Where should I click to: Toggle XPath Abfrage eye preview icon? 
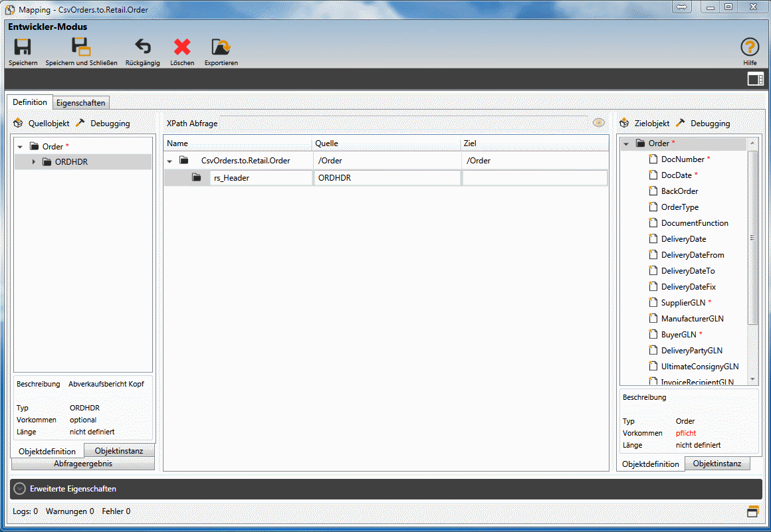599,123
